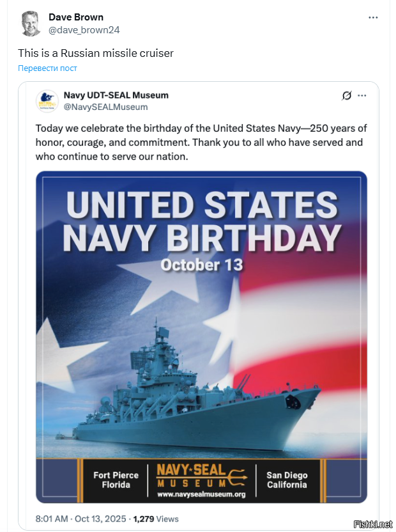The image size is (396, 532).
Task: Open Navy UDT-SEAL Museum account name
Action: (x=116, y=95)
